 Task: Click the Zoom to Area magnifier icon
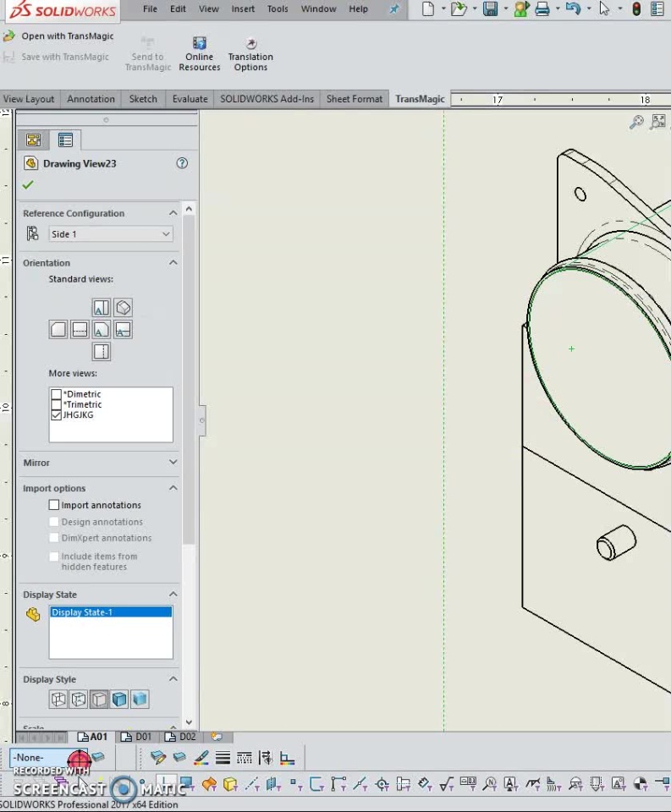pyautogui.click(x=636, y=122)
